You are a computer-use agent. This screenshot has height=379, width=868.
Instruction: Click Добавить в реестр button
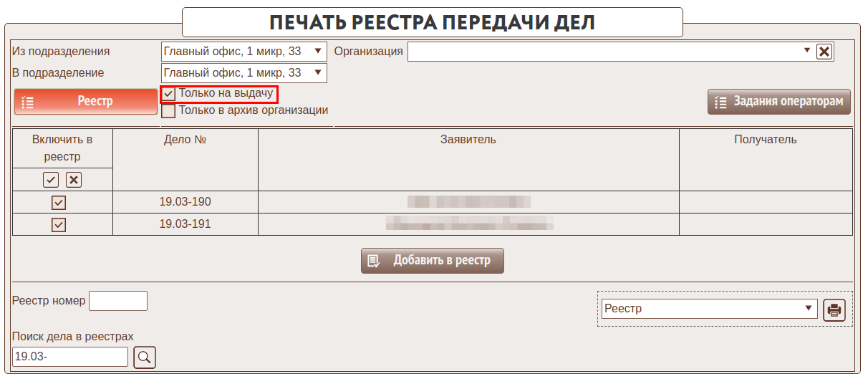pyautogui.click(x=432, y=261)
